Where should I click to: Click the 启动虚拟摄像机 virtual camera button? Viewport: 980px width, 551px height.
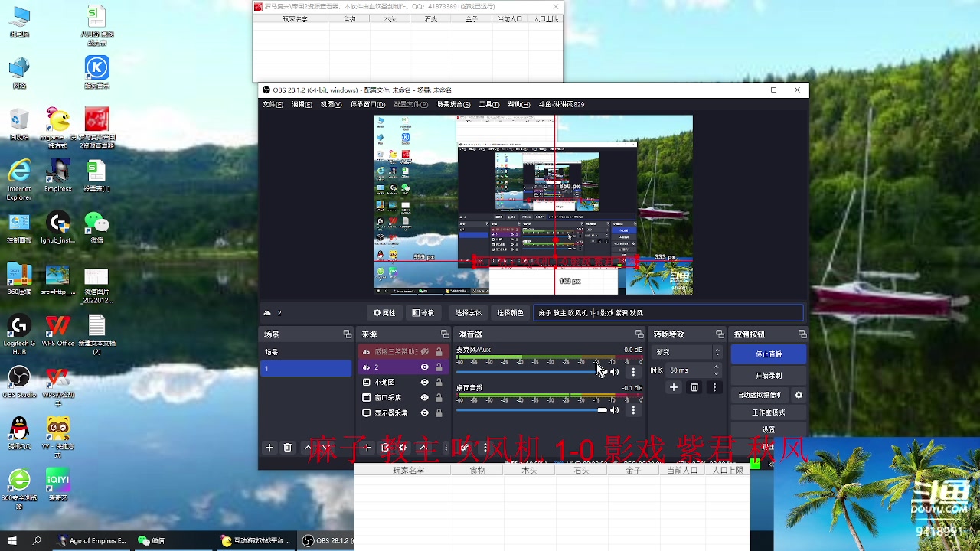click(760, 395)
